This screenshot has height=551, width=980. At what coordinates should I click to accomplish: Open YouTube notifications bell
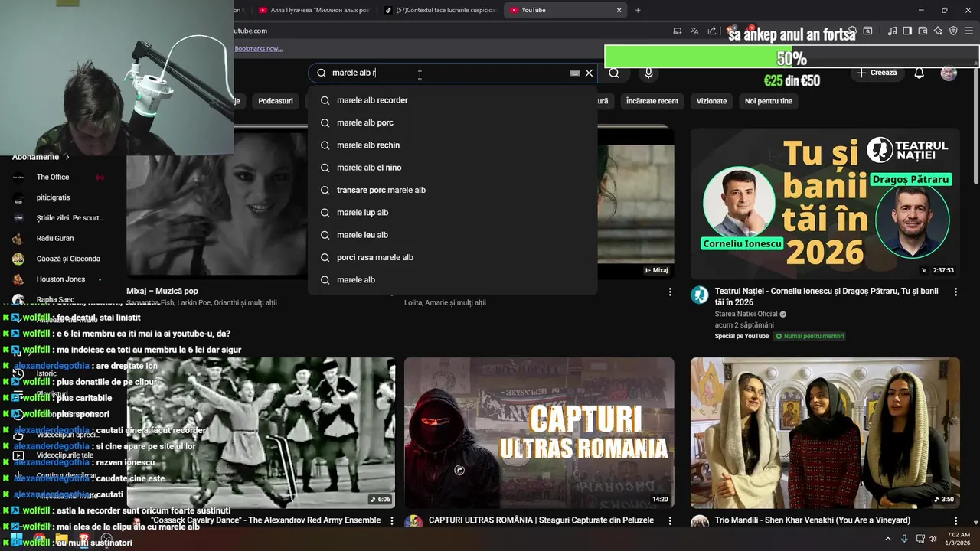click(x=919, y=73)
